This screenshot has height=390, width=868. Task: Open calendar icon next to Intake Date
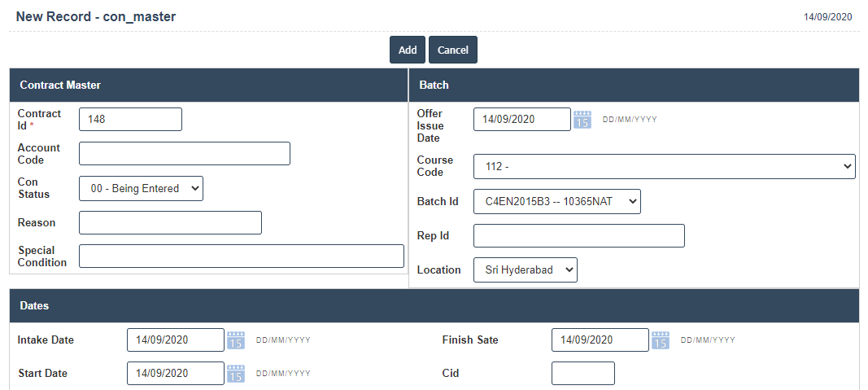click(x=236, y=340)
